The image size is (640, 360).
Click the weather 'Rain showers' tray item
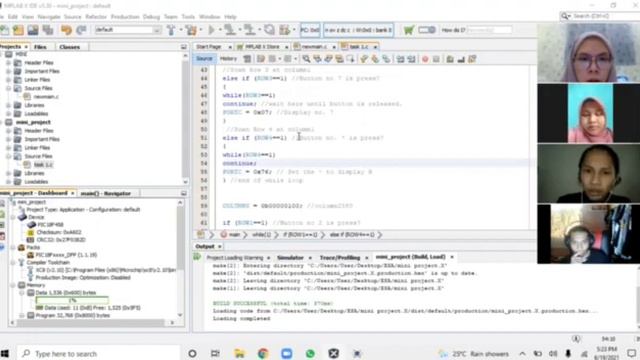click(x=473, y=353)
